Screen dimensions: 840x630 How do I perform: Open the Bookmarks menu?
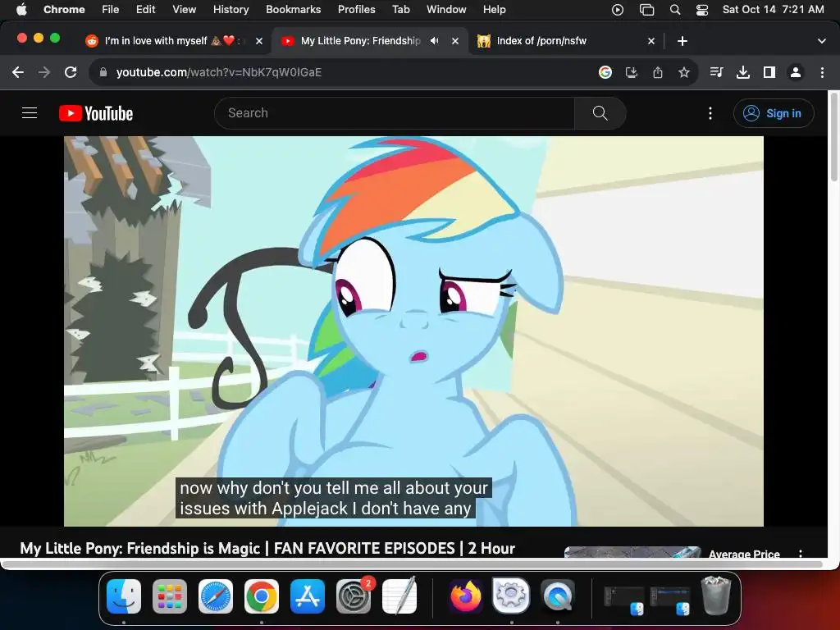pos(293,9)
